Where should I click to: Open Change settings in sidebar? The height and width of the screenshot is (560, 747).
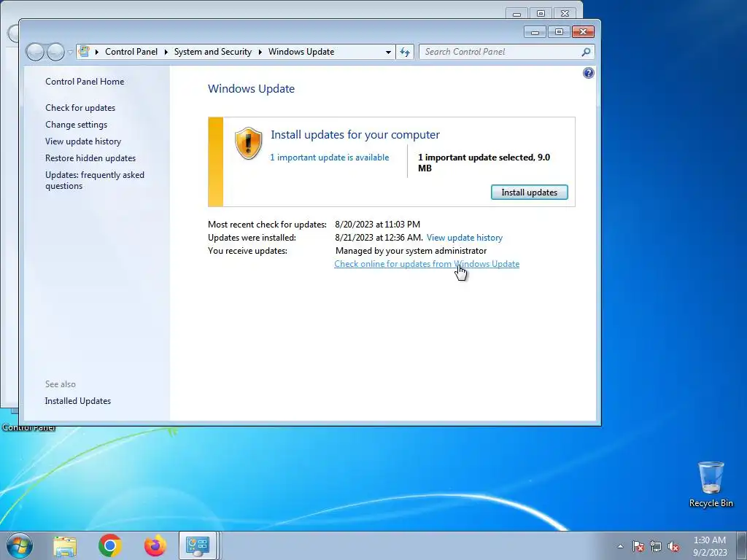pyautogui.click(x=76, y=125)
